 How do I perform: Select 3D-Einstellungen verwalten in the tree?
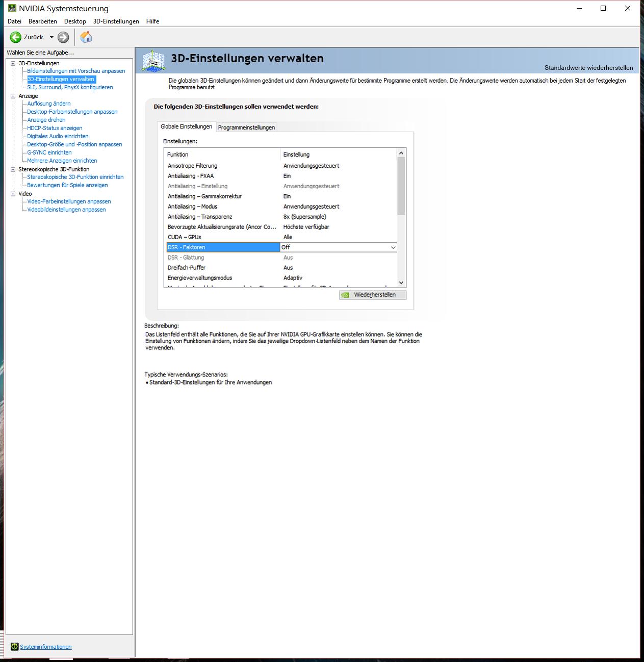click(x=61, y=79)
